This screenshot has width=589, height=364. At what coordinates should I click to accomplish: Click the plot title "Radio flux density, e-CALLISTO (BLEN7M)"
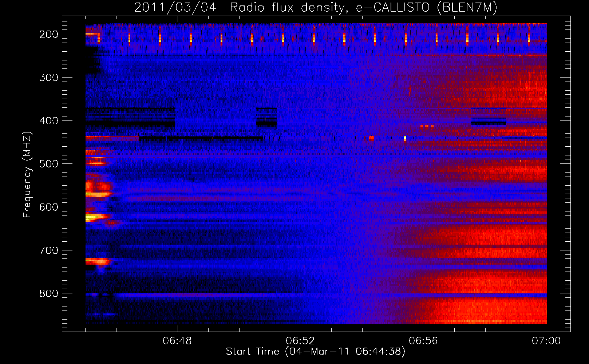[x=363, y=8]
